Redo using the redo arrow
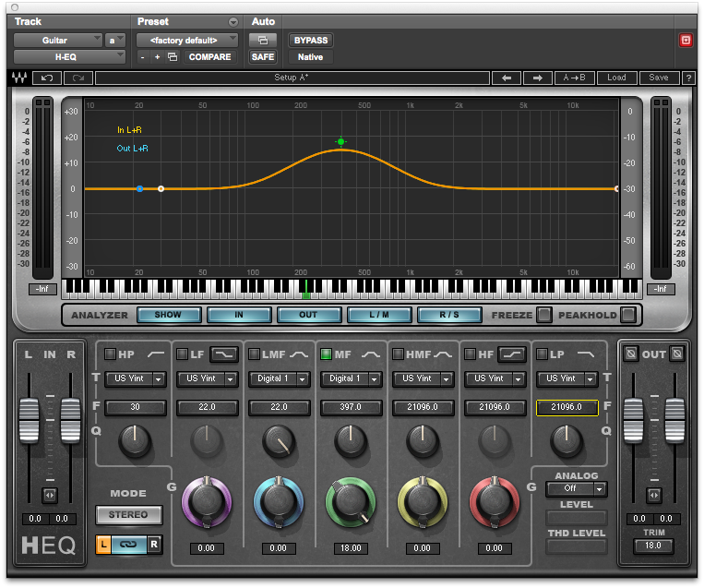This screenshot has height=588, width=704. 78,78
